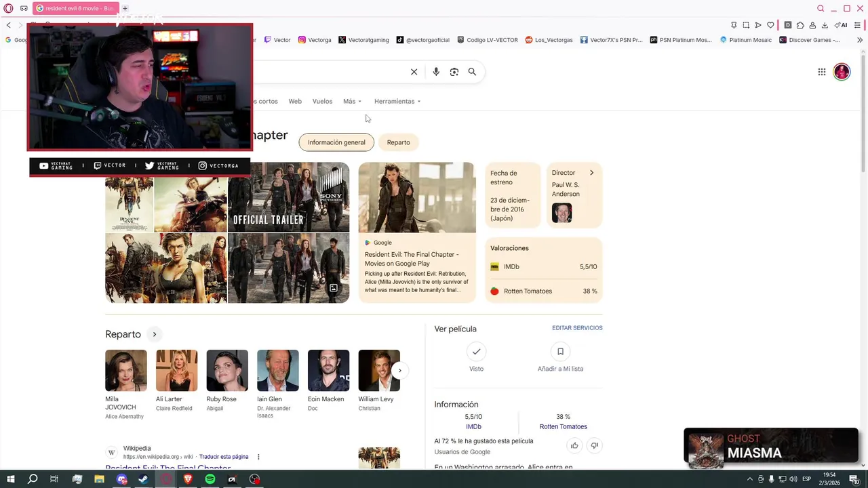
Task: Open the Los_Vectorgas Reddit bookmark
Action: click(549, 40)
